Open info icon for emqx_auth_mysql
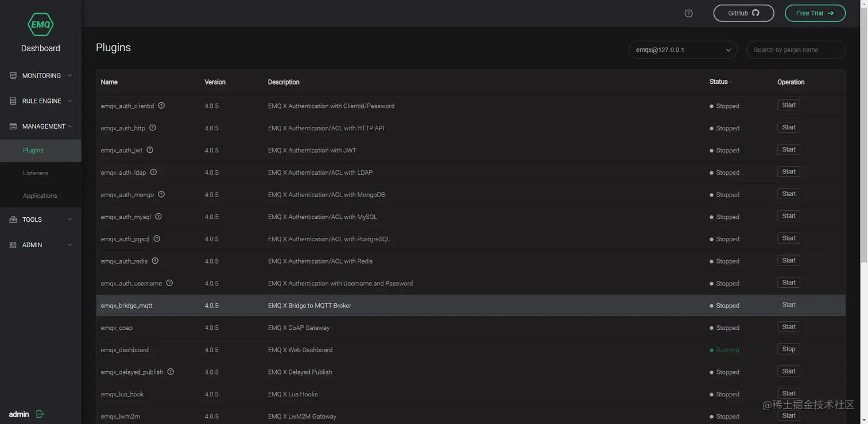Viewport: 868px width, 424px height. 158,217
